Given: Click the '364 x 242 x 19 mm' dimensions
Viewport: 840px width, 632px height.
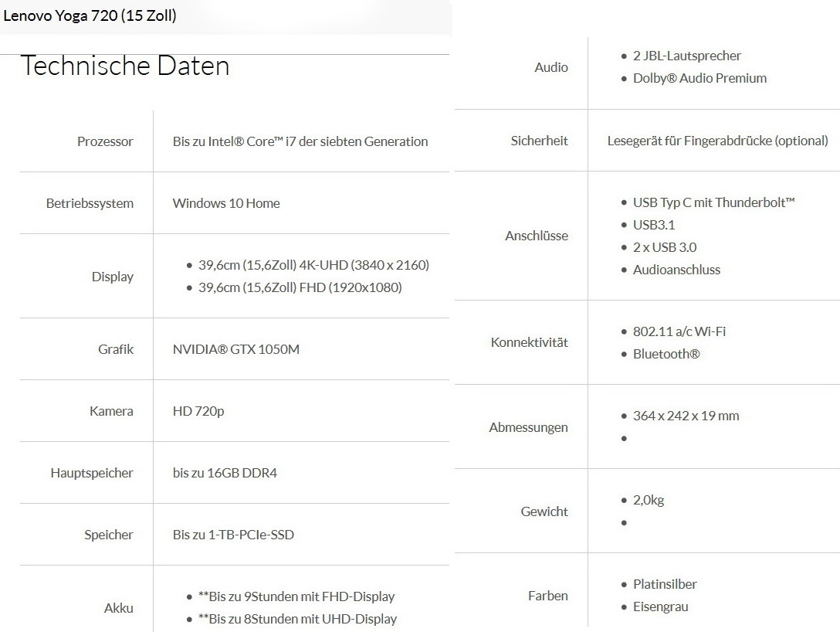Looking at the screenshot, I should coord(686,416).
